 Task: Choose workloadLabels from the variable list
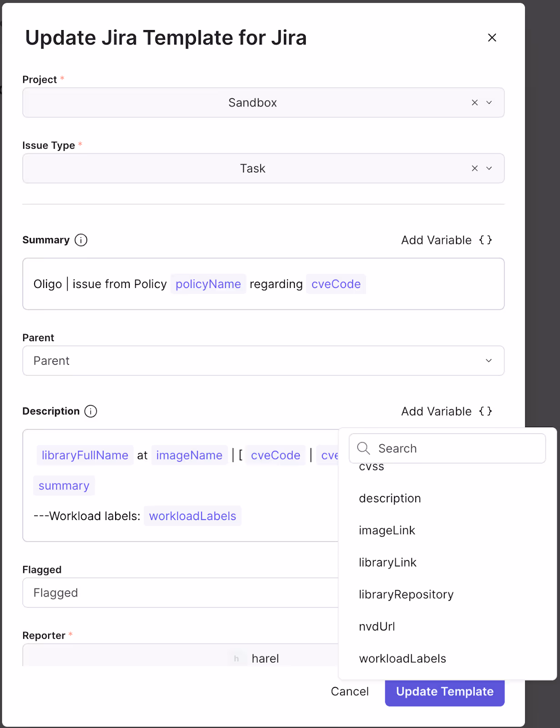403,659
